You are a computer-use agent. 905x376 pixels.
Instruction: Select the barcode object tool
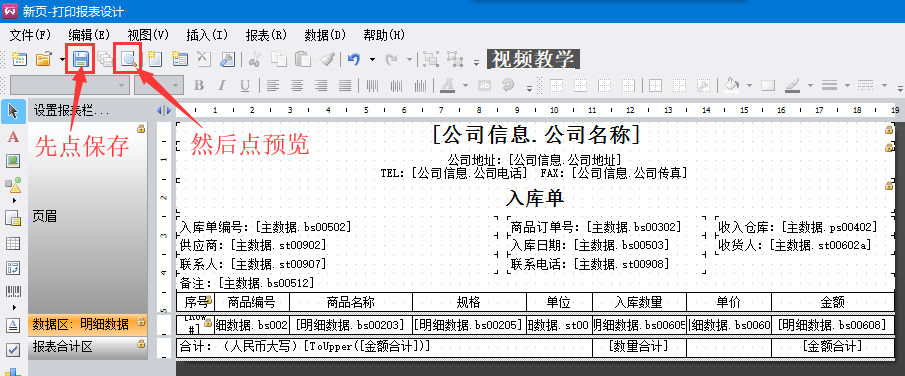tap(13, 292)
